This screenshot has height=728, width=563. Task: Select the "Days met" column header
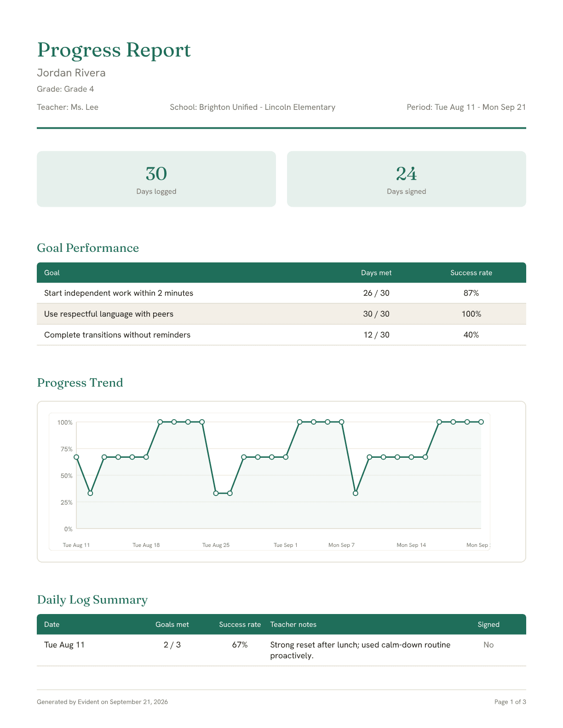click(376, 273)
